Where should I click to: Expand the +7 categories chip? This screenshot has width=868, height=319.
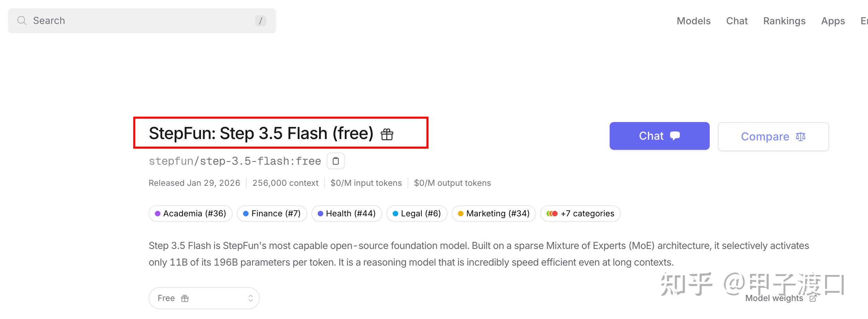click(580, 214)
